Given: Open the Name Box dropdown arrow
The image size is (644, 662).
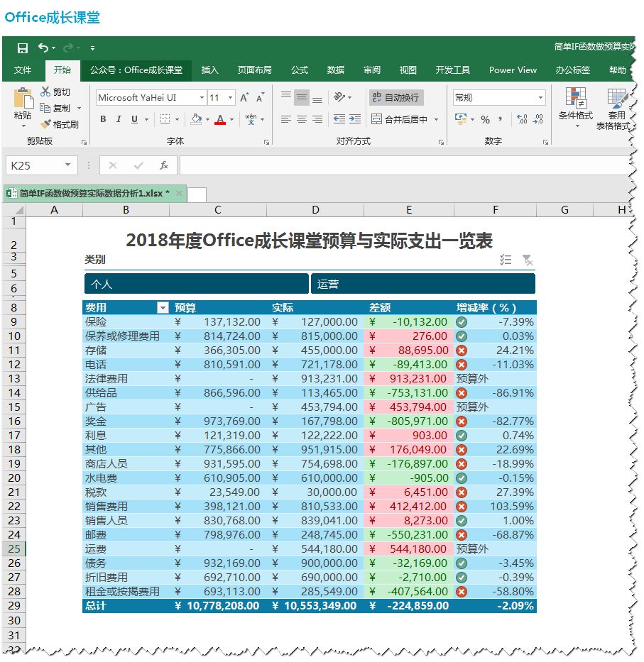Looking at the screenshot, I should tap(67, 165).
